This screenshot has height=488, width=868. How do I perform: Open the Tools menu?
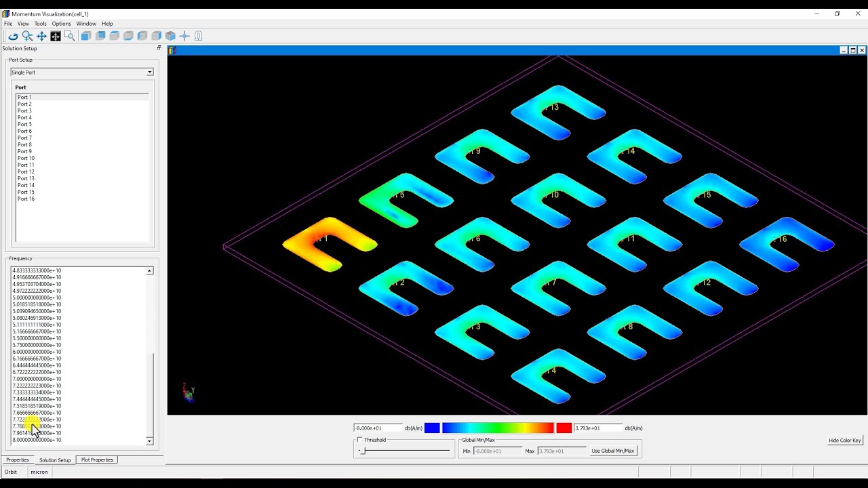coord(41,24)
